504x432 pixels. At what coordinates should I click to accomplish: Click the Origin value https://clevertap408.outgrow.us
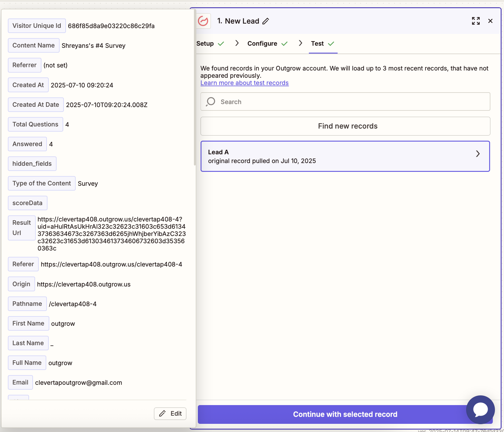coord(84,284)
